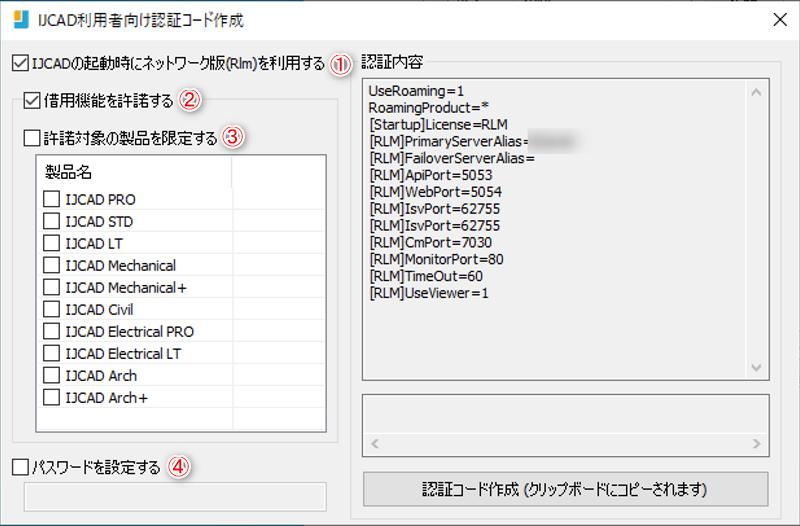Click the [RLM]UseViewer=1 line

click(x=429, y=293)
